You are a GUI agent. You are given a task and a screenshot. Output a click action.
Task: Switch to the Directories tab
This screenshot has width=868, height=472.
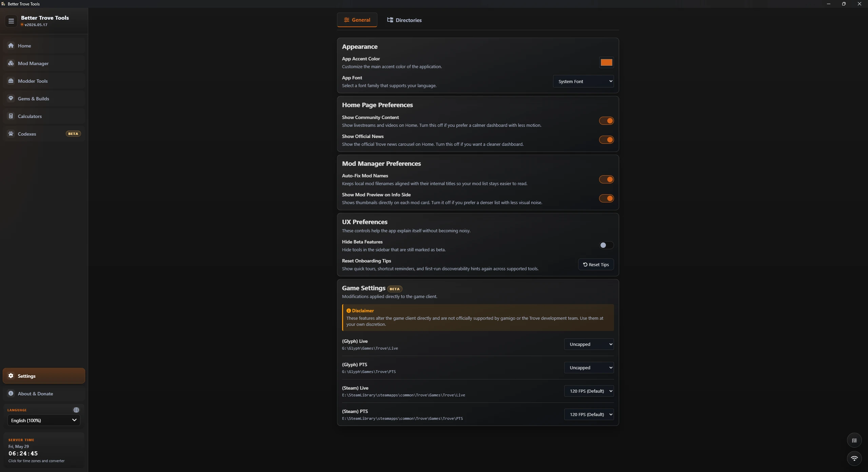[404, 20]
